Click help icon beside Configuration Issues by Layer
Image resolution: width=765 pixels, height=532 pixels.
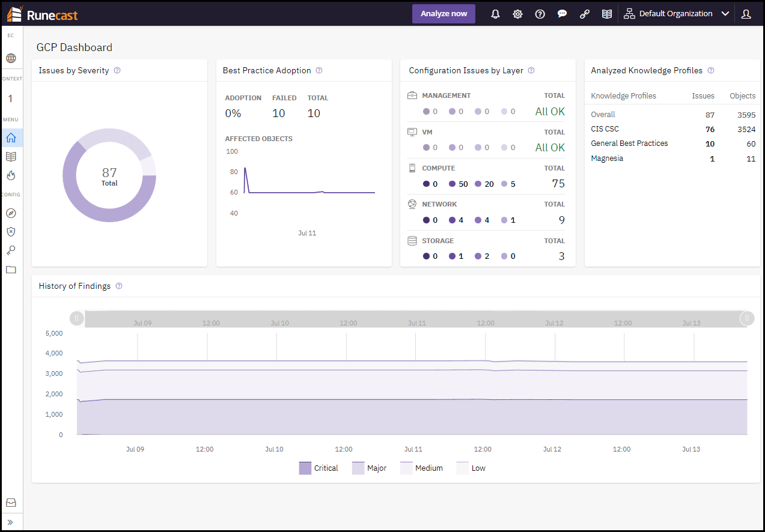(x=531, y=70)
